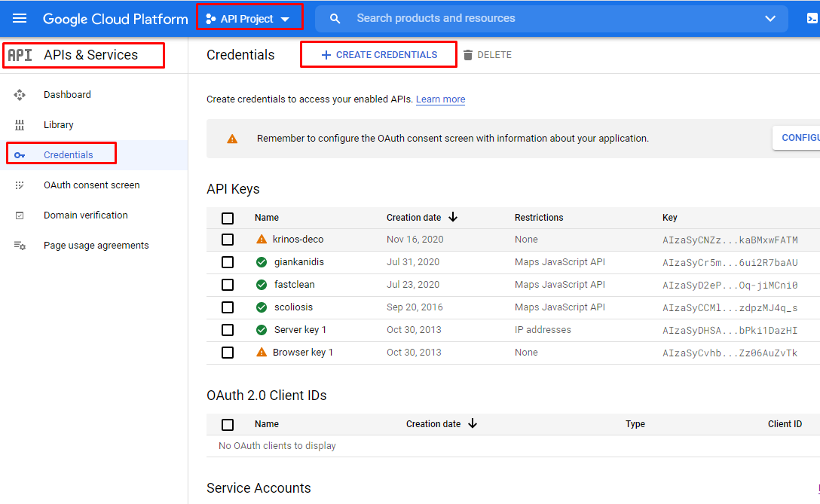Sort OAuth clients by Creation date arrow
The height and width of the screenshot is (504, 820).
[x=473, y=423]
